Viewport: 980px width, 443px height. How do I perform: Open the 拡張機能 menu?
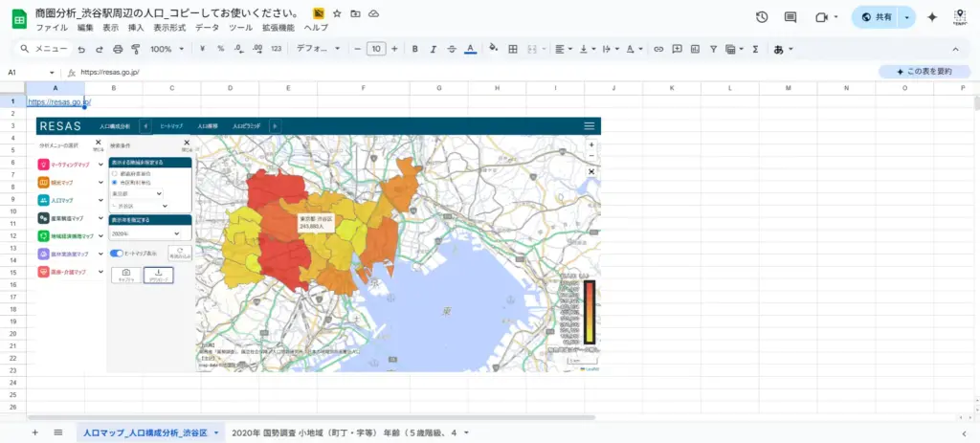[278, 28]
